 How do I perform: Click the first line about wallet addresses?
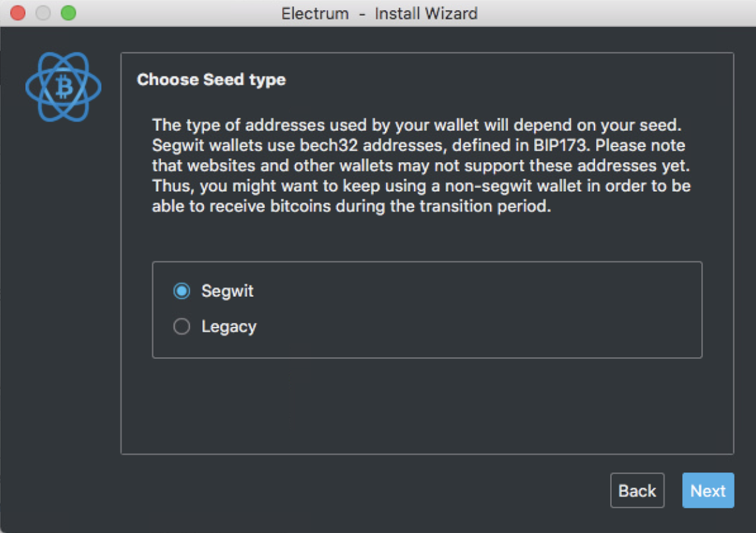416,125
